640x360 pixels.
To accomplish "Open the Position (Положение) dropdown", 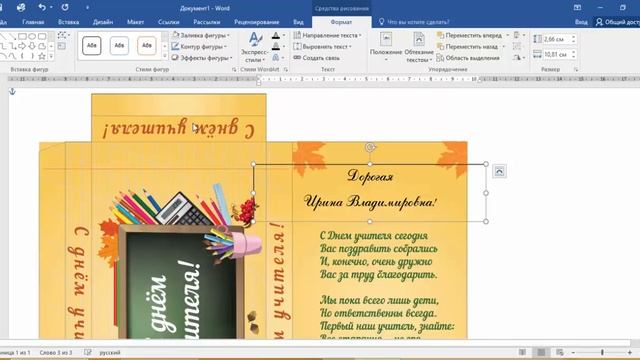I will pyautogui.click(x=386, y=47).
